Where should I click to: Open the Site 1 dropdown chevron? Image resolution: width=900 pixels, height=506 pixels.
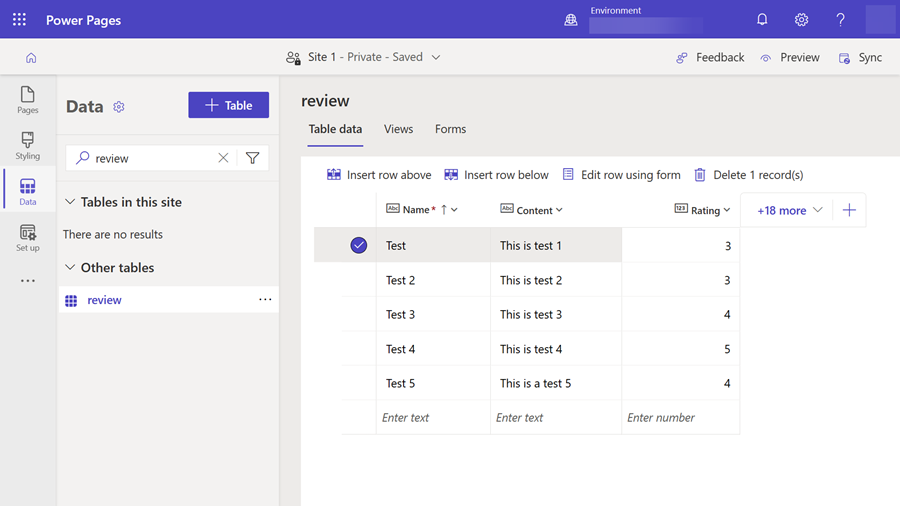pyautogui.click(x=436, y=58)
